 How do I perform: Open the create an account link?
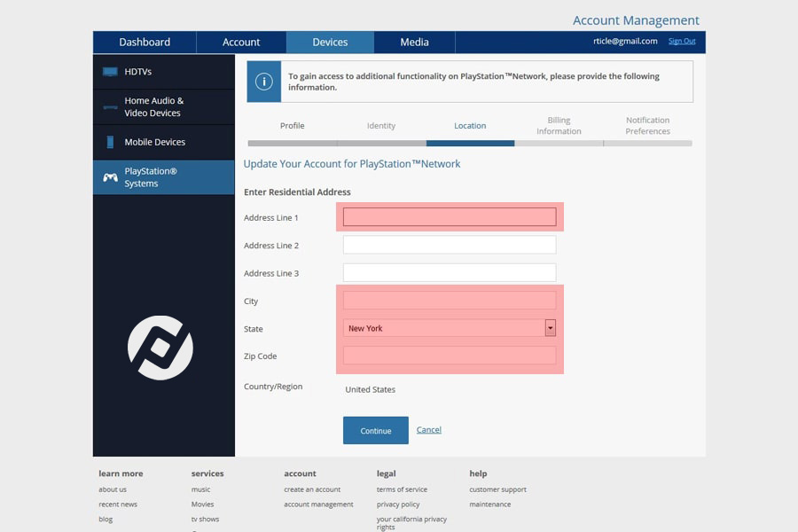tap(312, 489)
